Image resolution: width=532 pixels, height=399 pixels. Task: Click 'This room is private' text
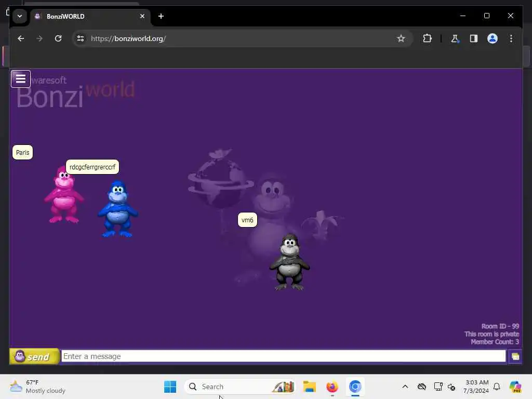(491, 334)
